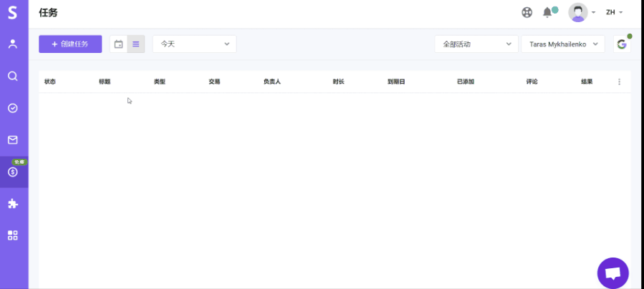Sort by the 已添加 column header
This screenshot has height=289, width=644.
click(x=466, y=82)
